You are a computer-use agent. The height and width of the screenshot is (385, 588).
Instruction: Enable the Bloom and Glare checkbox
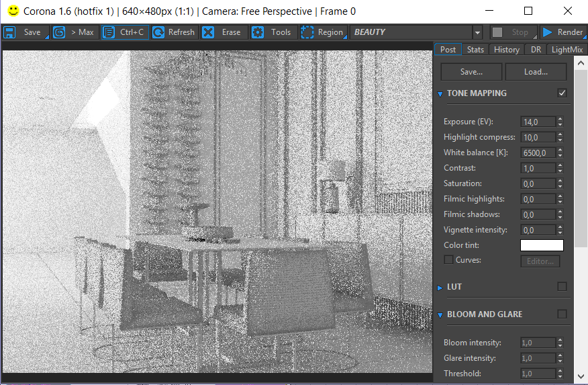tap(562, 314)
